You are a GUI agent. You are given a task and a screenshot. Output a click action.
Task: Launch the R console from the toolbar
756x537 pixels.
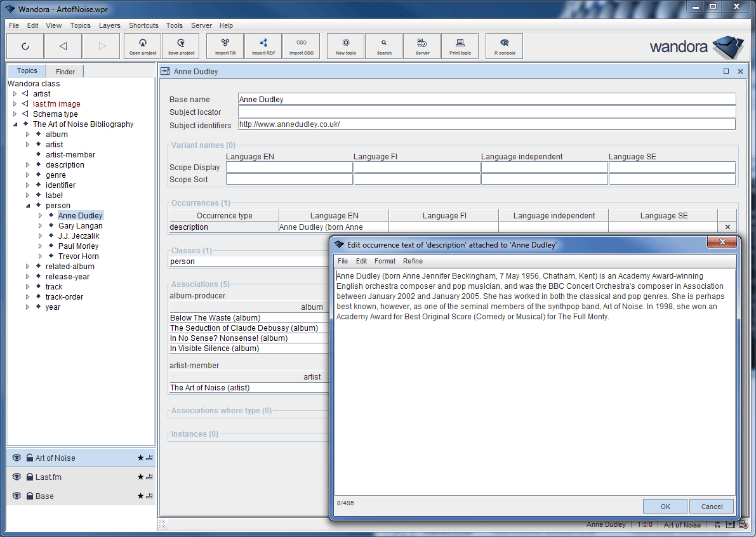[504, 46]
